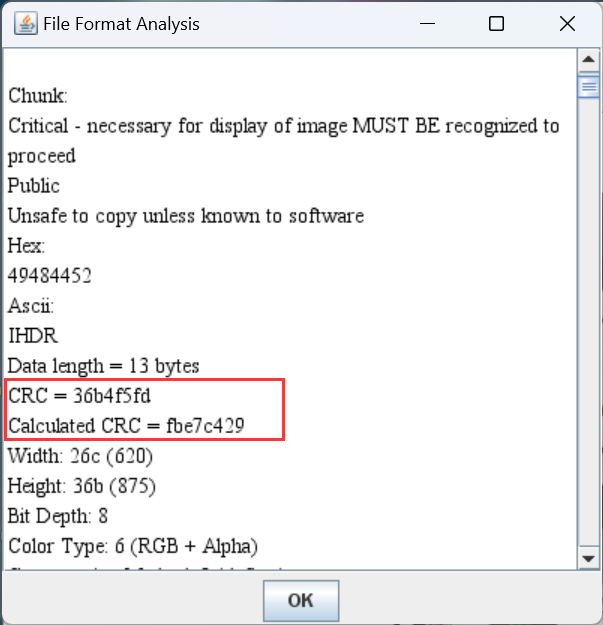Image resolution: width=603 pixels, height=625 pixels.
Task: Maximize the File Format Analysis window
Action: pyautogui.click(x=496, y=24)
